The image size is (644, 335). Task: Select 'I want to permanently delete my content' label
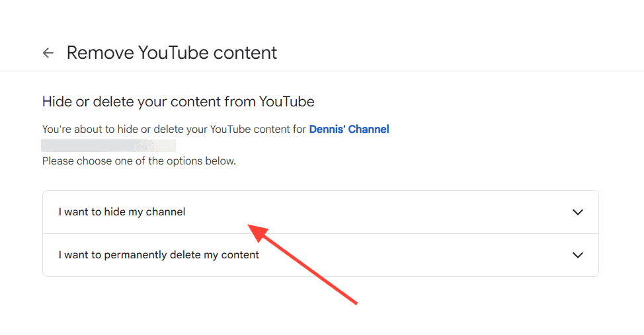click(x=159, y=255)
